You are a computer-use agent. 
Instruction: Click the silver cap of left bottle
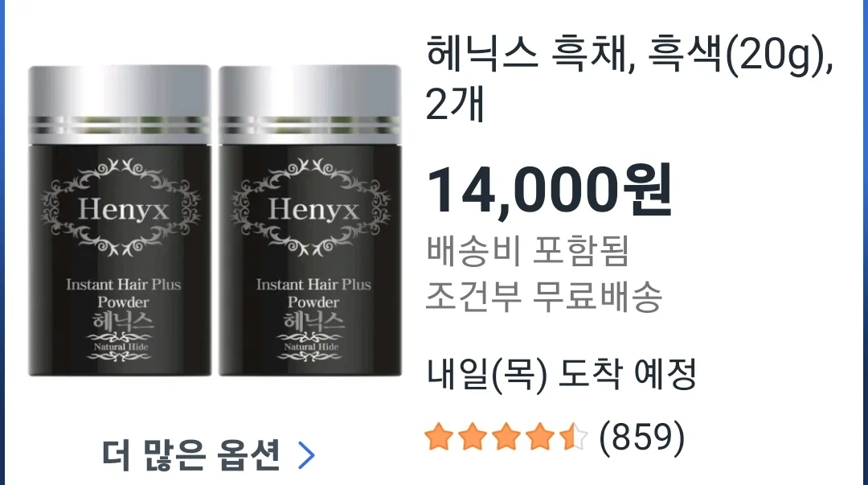[120, 105]
